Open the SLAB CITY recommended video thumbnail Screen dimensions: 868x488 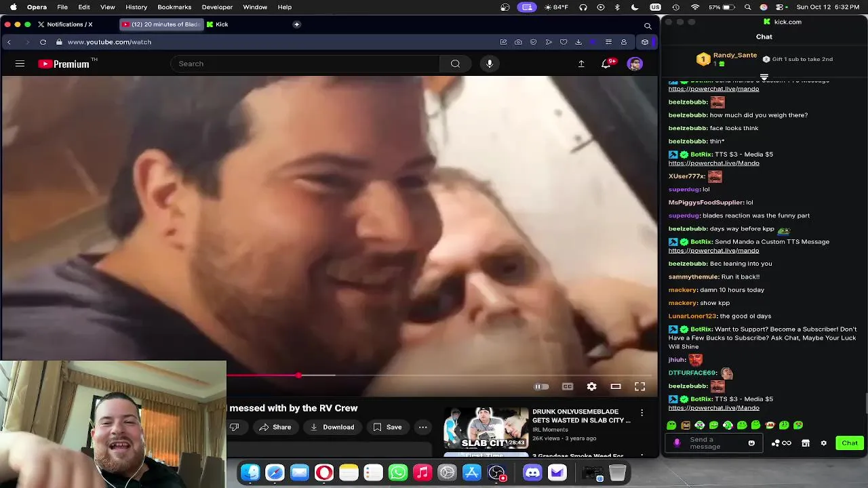pyautogui.click(x=486, y=428)
